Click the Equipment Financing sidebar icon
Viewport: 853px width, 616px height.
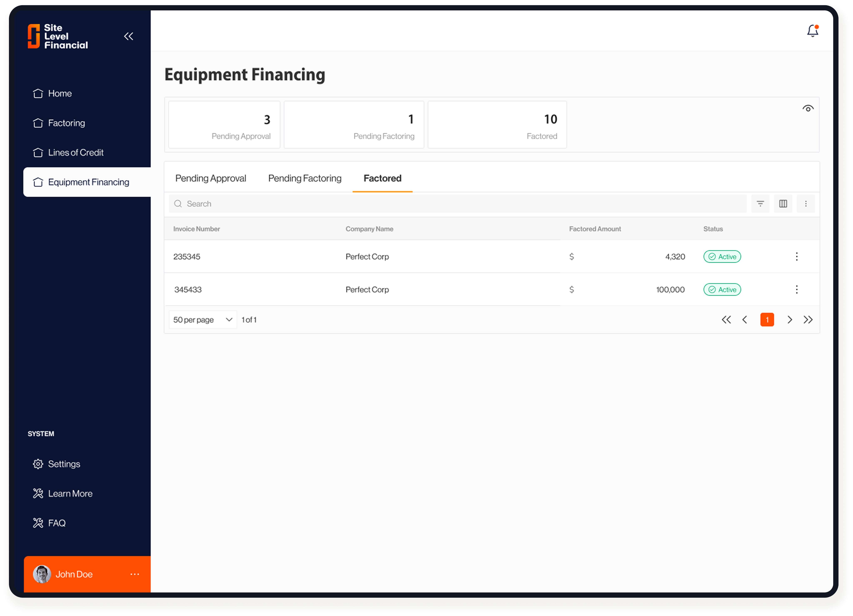[38, 182]
